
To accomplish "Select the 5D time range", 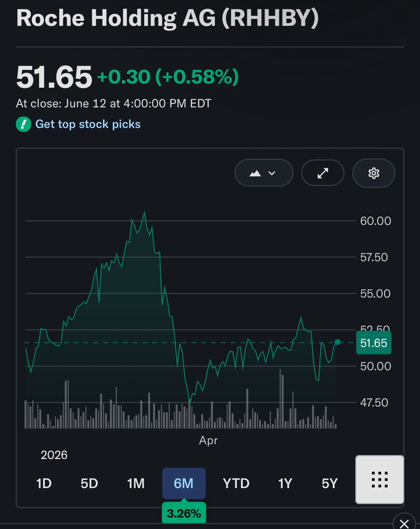I will point(89,484).
